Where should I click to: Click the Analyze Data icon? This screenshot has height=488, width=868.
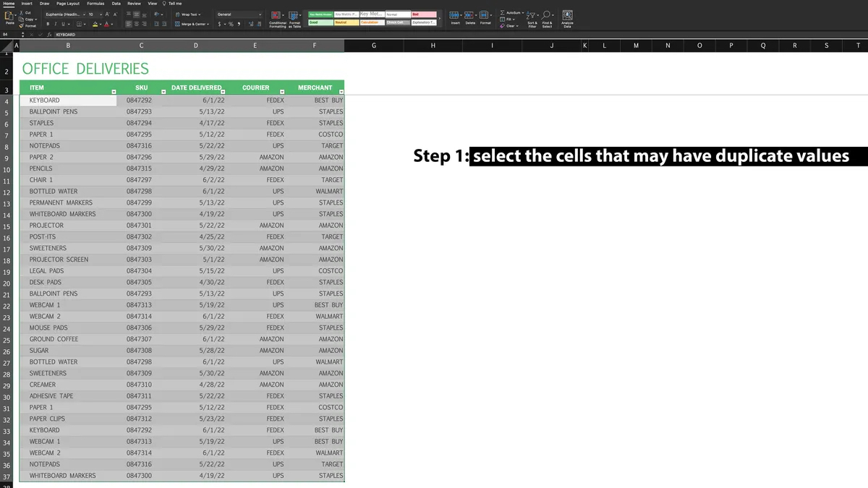567,17
